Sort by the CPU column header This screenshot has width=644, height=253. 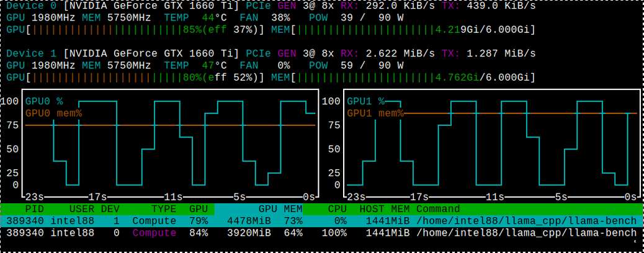(337, 208)
